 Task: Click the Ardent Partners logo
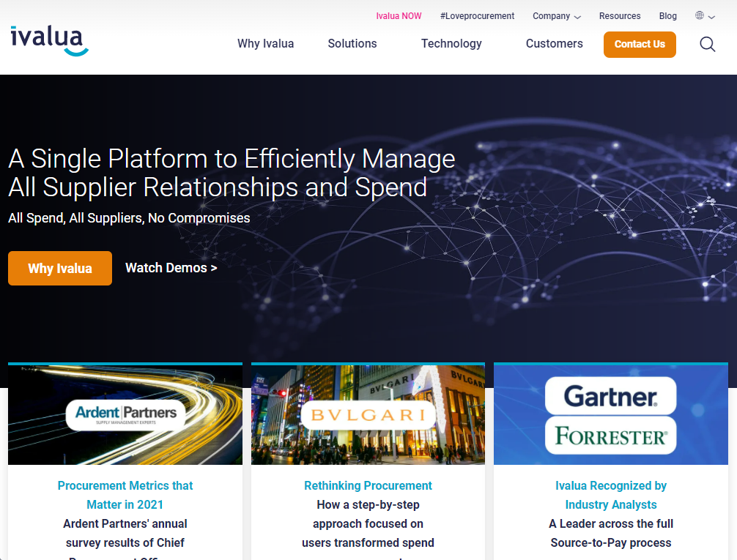pyautogui.click(x=125, y=414)
